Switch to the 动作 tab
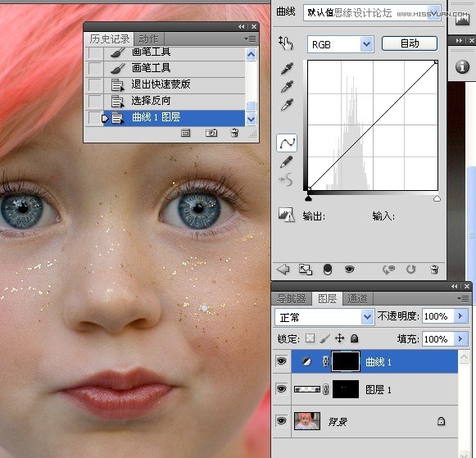 click(149, 39)
